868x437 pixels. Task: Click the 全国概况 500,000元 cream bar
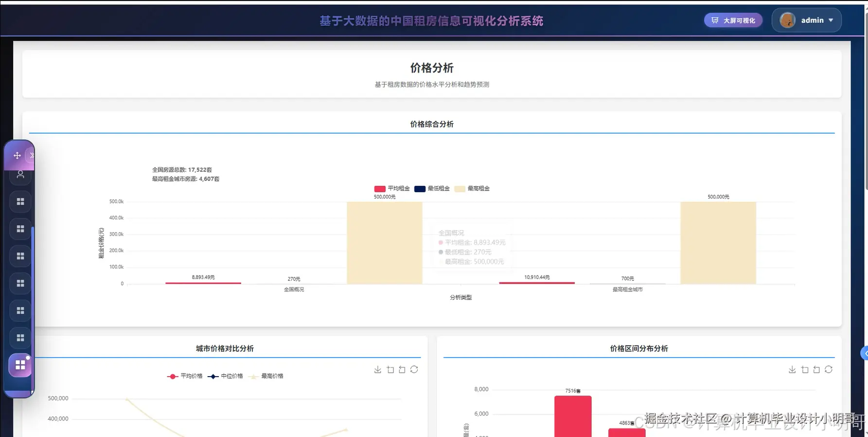point(385,243)
